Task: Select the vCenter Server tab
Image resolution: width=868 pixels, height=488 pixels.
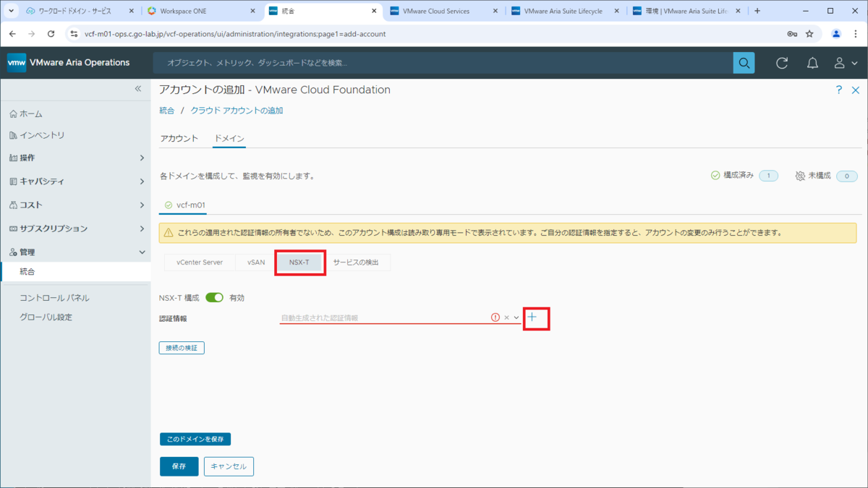Action: (x=200, y=262)
